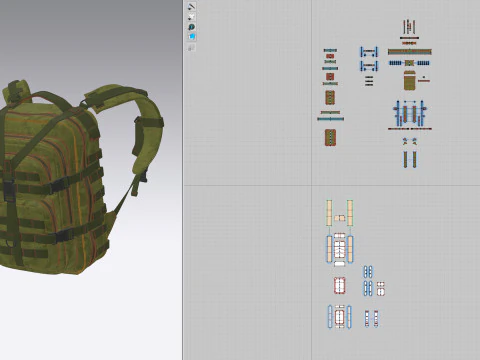Click the white cross-shaped toolbar icon with dropdown
This screenshot has width=480, height=360.
pos(191,17)
